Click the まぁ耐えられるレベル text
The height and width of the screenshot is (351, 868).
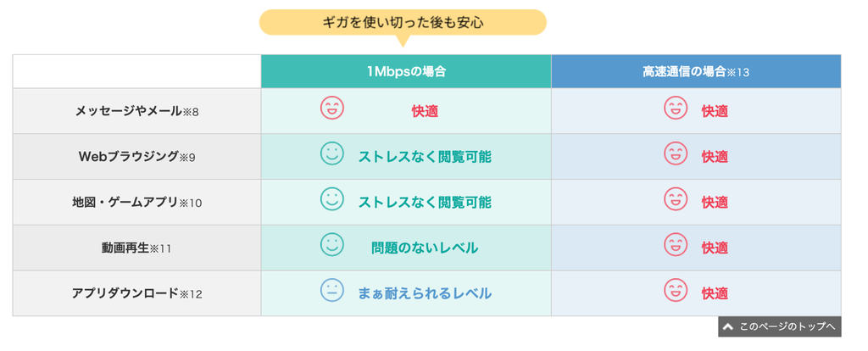pos(425,293)
